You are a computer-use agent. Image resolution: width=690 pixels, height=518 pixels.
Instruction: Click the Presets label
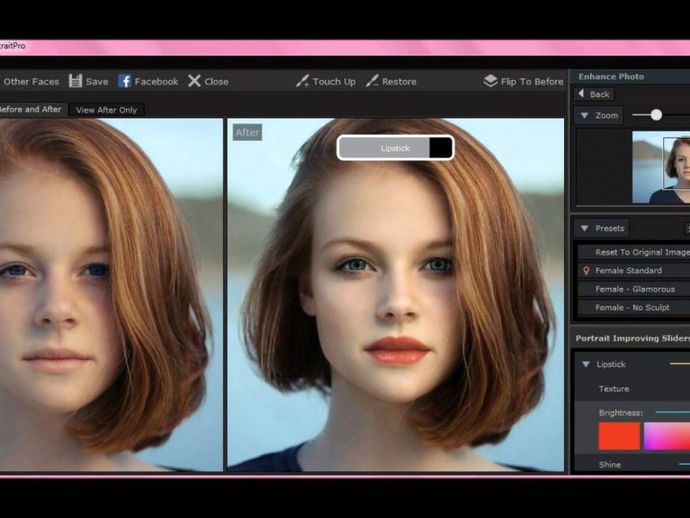609,228
